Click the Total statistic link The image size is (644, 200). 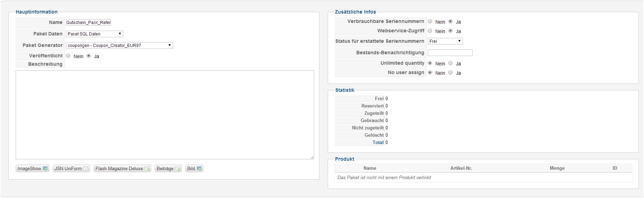(x=378, y=143)
